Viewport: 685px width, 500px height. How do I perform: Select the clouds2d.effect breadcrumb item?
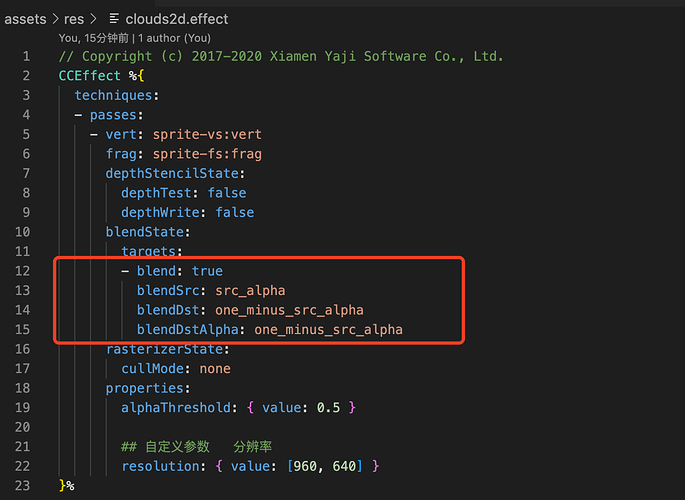pyautogui.click(x=177, y=18)
